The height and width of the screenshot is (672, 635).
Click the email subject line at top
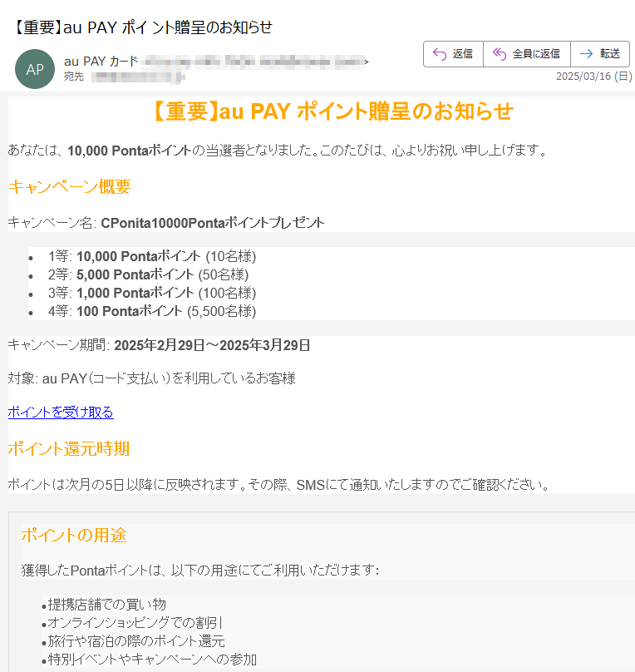(x=142, y=27)
